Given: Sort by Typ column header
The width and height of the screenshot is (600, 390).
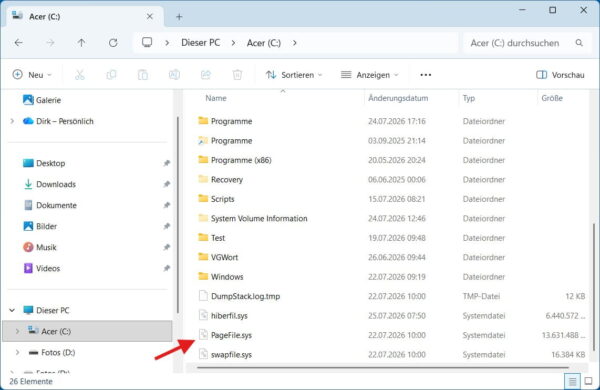Looking at the screenshot, I should click(x=469, y=98).
